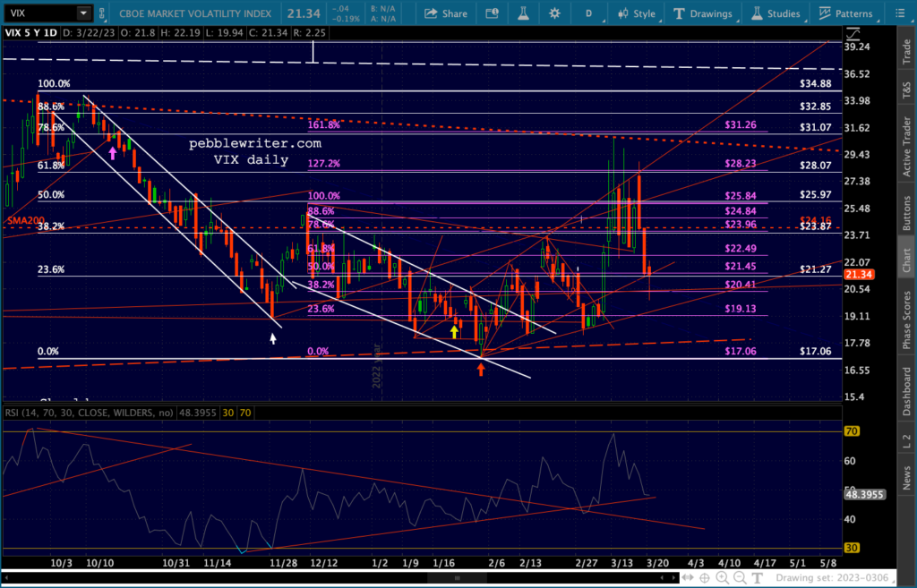Expand the Patterns menu
Screen dimensions: 917x588
click(846, 13)
